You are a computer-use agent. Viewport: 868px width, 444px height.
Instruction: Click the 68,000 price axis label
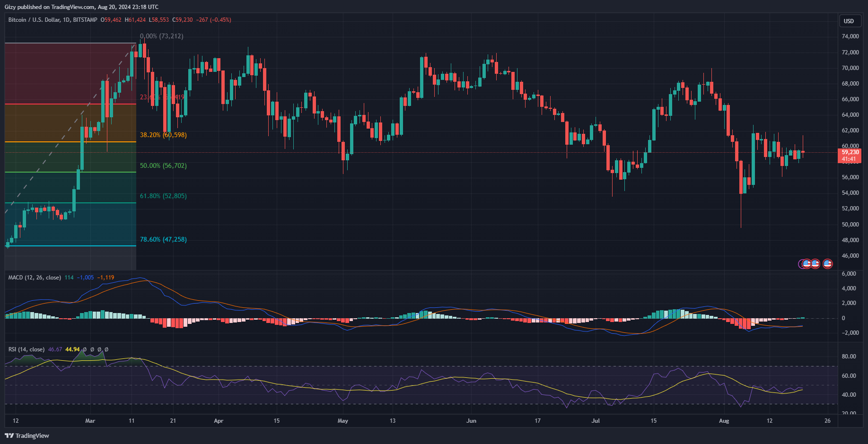click(x=850, y=84)
